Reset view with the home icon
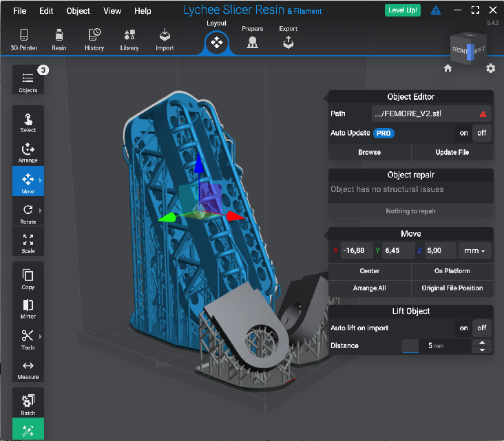Image resolution: width=504 pixels, height=441 pixels. 448,68
